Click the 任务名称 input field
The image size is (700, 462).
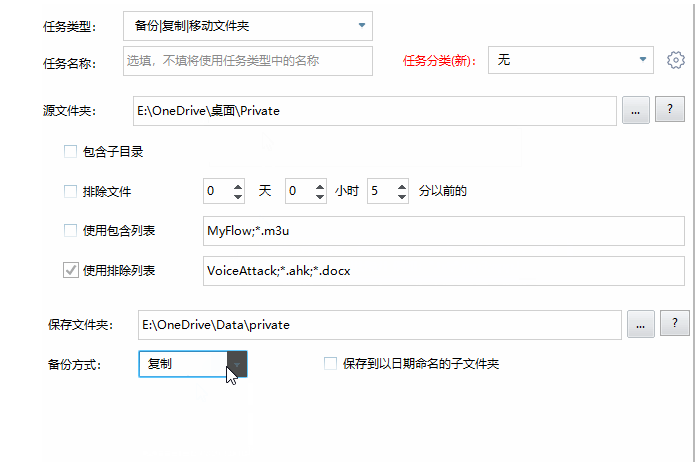[248, 61]
